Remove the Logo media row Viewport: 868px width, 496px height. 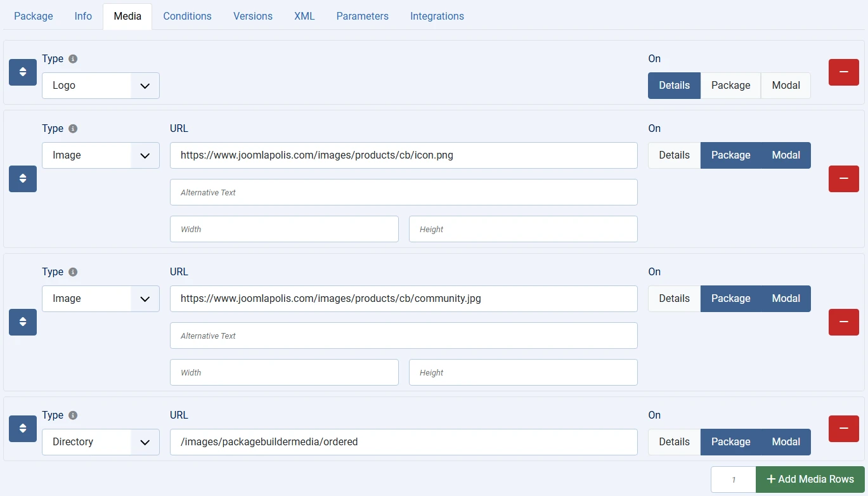point(843,72)
